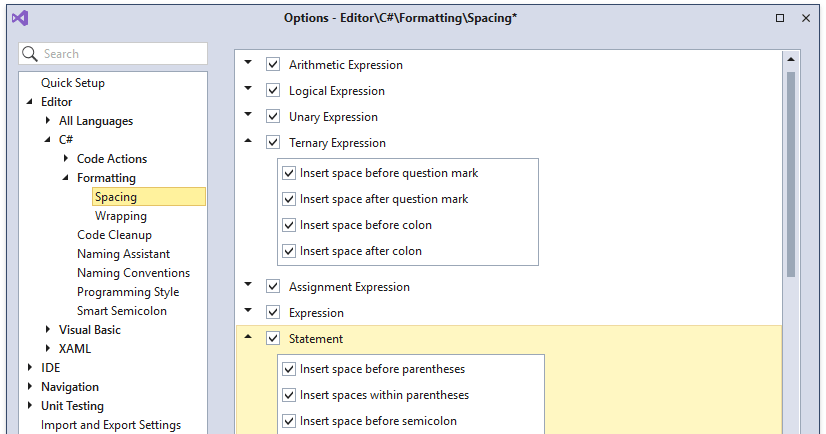
Task: Open Import and Export Settings
Action: (111, 425)
